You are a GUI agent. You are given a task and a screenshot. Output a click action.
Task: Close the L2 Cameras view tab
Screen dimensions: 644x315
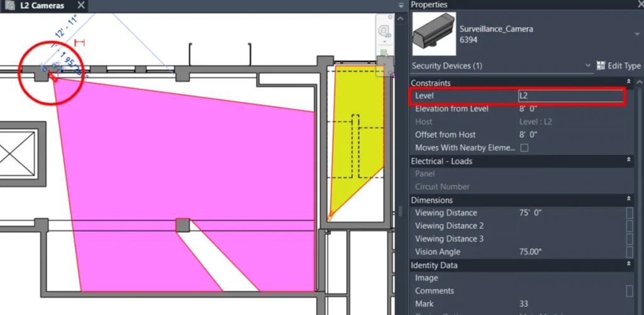coord(82,6)
